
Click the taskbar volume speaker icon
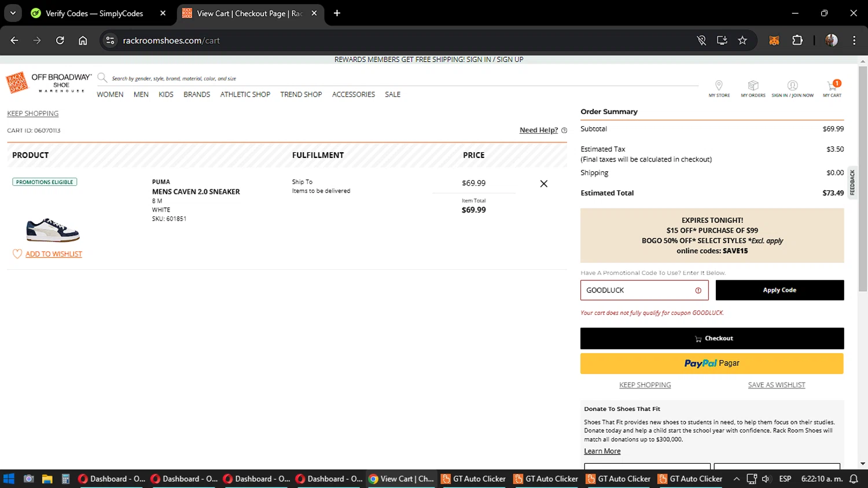click(x=766, y=479)
